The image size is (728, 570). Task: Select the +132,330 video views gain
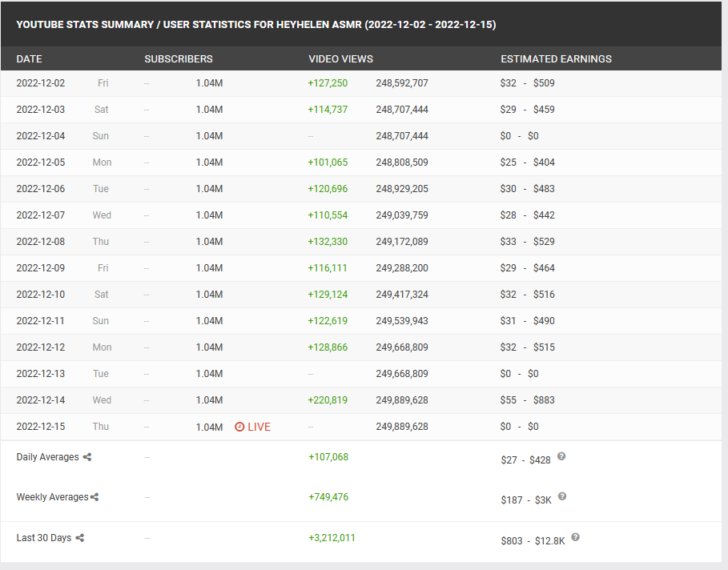(x=328, y=242)
